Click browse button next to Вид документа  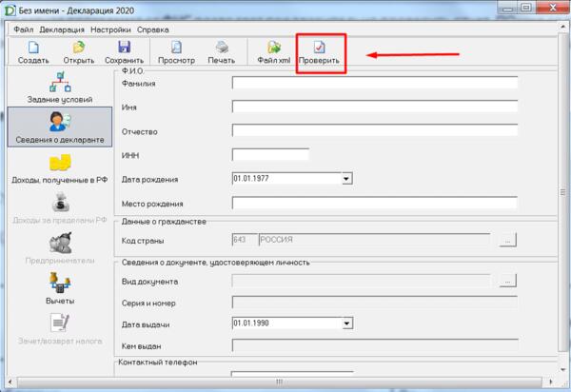click(x=509, y=281)
